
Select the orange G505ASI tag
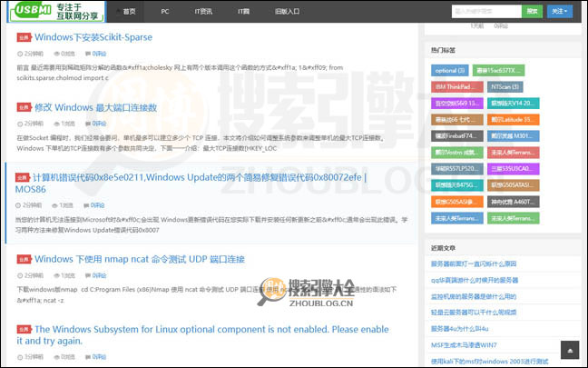pos(457,202)
